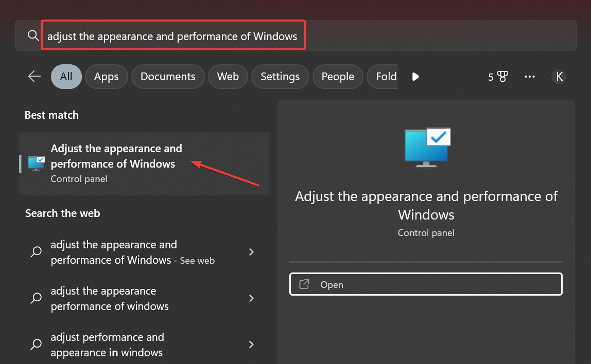Click the Open button in preview pane
591x364 pixels.
pos(426,284)
